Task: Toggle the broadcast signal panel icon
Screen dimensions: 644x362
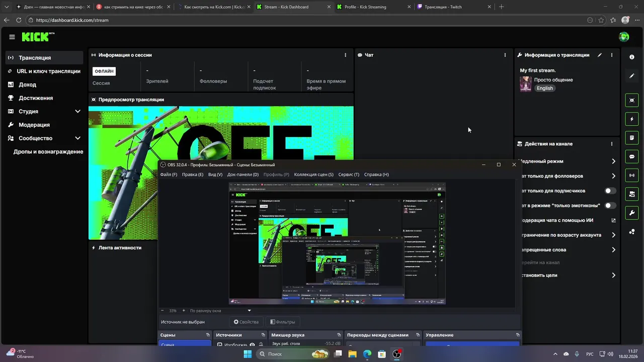Action: (632, 175)
